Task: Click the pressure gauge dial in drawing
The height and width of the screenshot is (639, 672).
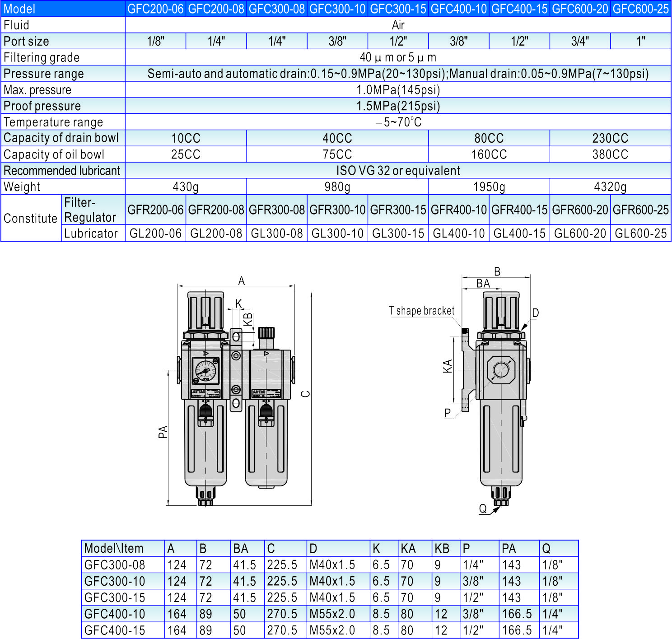Action: (x=206, y=371)
